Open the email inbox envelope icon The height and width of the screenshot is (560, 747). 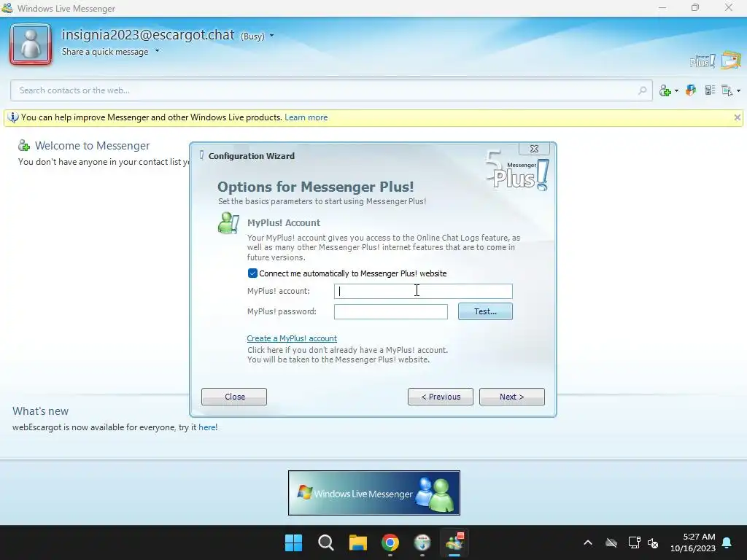point(731,61)
